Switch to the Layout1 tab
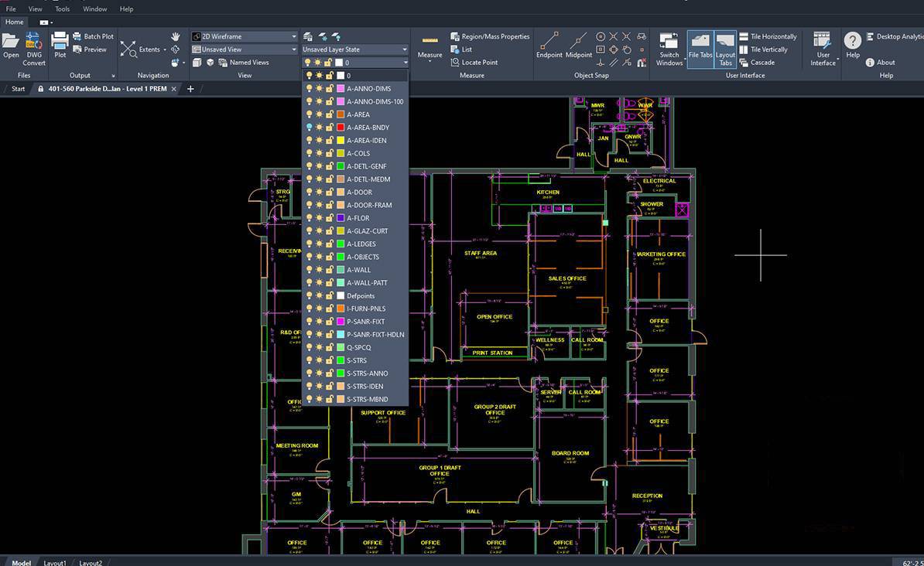 click(55, 562)
